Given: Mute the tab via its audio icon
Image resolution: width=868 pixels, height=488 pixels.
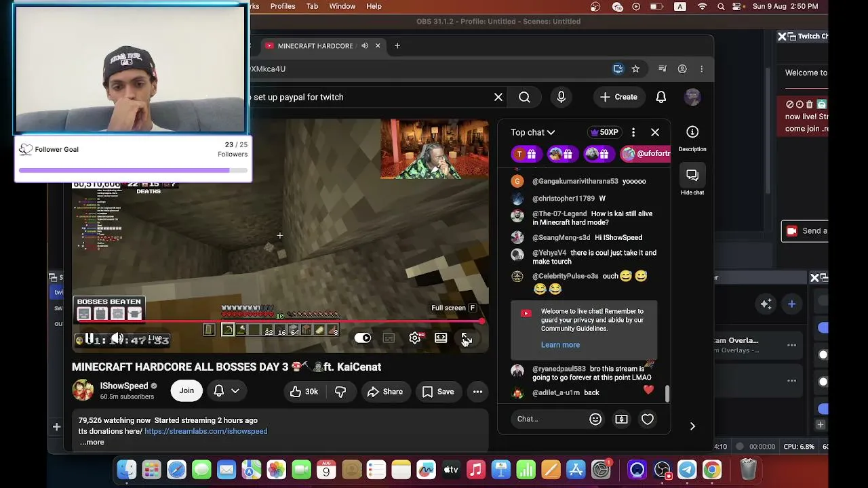Looking at the screenshot, I should 365,46.
